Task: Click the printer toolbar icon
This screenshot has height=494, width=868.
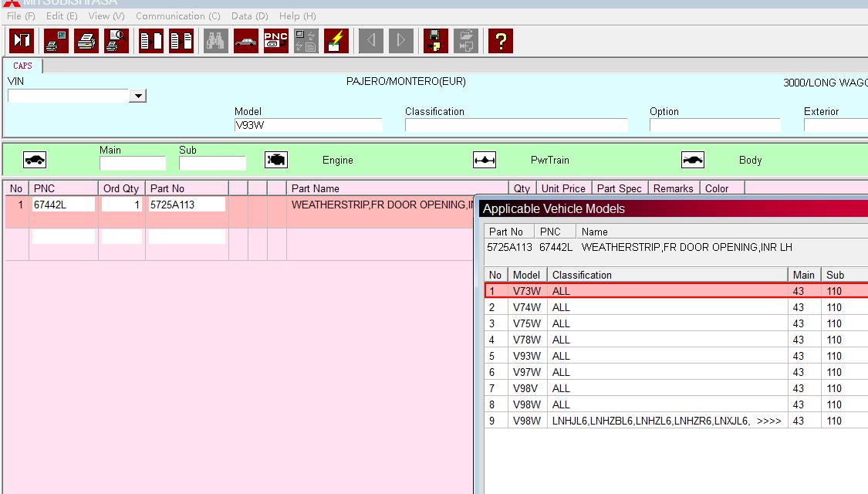Action: [x=86, y=40]
